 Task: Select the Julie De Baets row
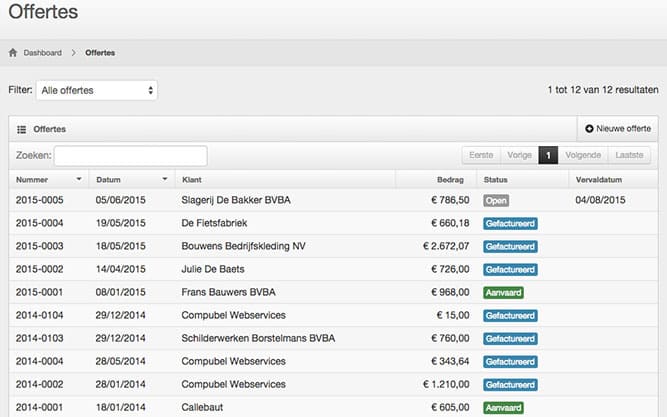point(214,269)
